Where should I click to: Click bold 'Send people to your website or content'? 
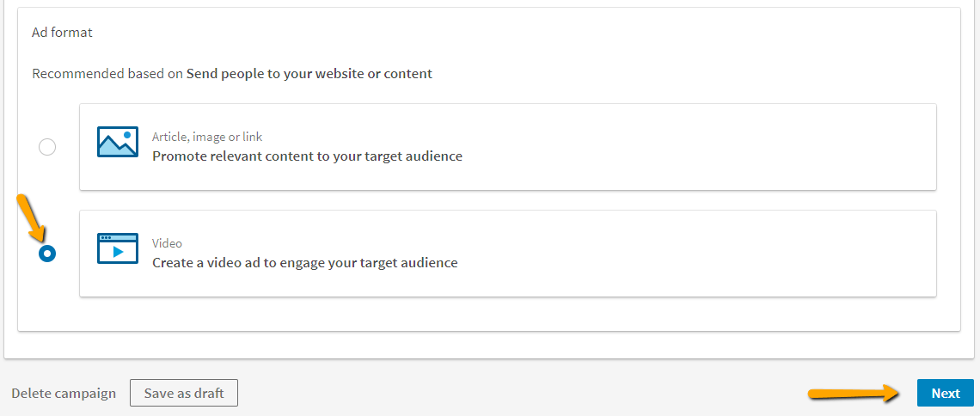click(309, 74)
